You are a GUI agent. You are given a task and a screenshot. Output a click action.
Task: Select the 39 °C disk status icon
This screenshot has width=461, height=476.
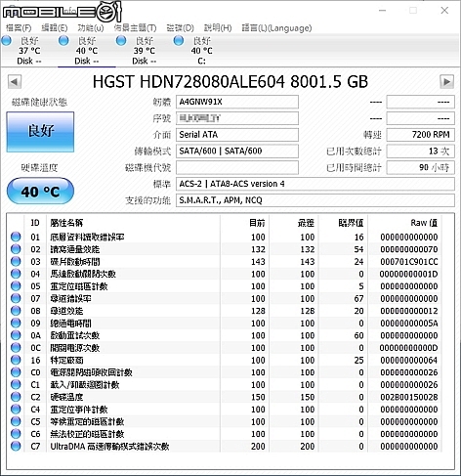pos(121,41)
